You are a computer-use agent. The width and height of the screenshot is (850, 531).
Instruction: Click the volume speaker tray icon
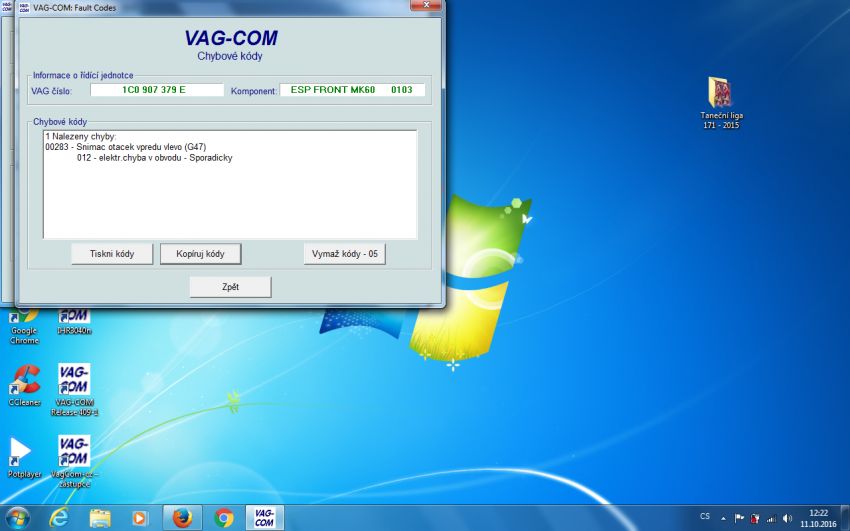coord(788,518)
